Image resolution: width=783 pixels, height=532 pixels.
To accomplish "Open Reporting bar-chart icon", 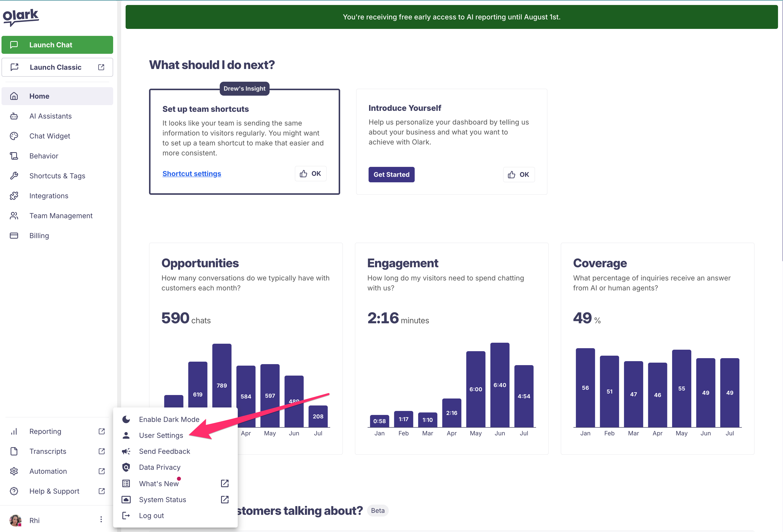I will point(14,432).
